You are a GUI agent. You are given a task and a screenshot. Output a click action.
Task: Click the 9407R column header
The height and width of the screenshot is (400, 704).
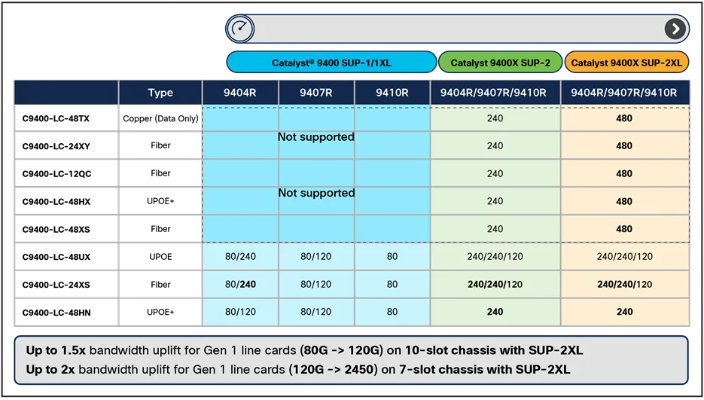click(316, 93)
